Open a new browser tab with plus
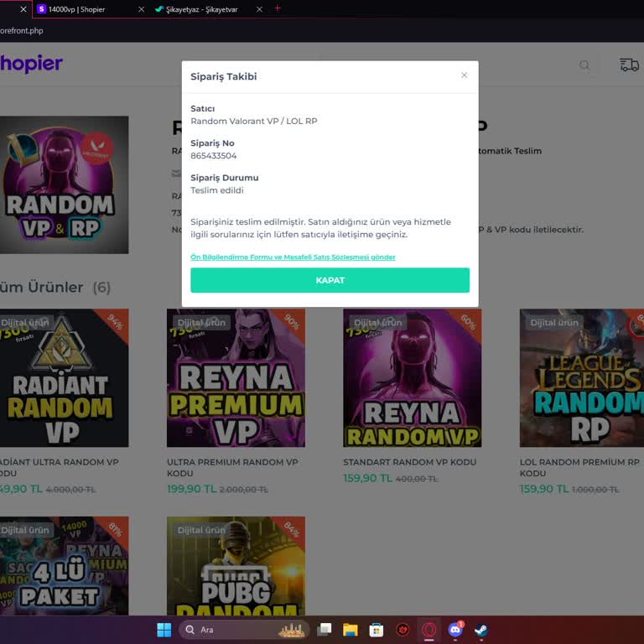The image size is (644, 644). click(x=278, y=8)
